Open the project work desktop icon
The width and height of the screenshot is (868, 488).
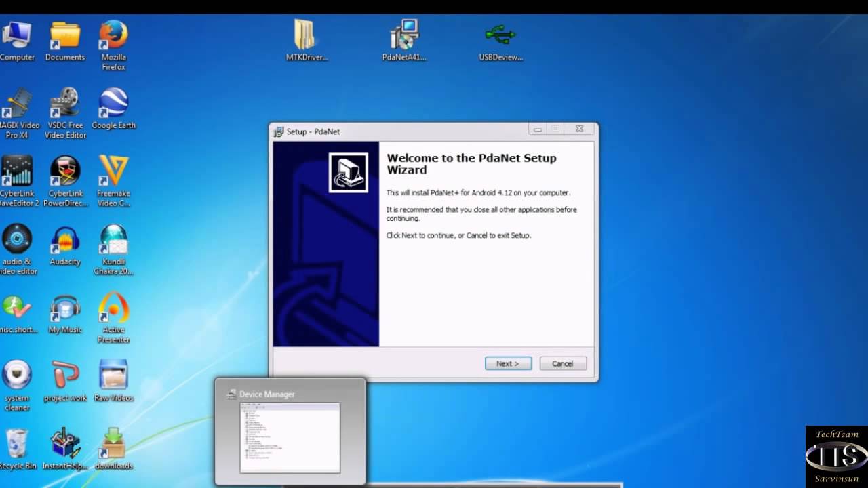point(65,382)
